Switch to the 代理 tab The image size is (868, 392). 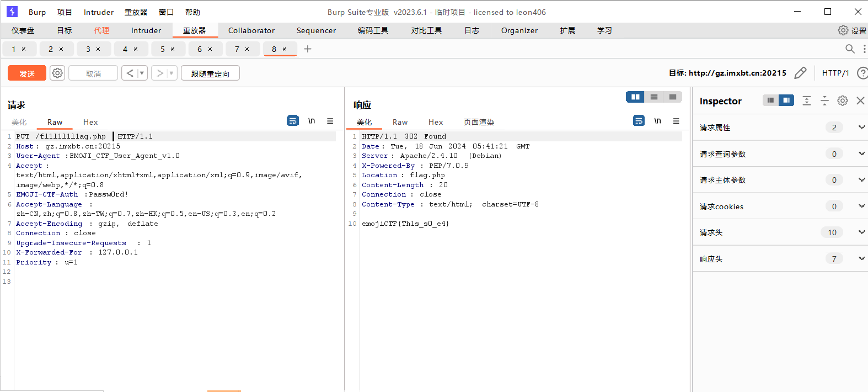tap(101, 30)
